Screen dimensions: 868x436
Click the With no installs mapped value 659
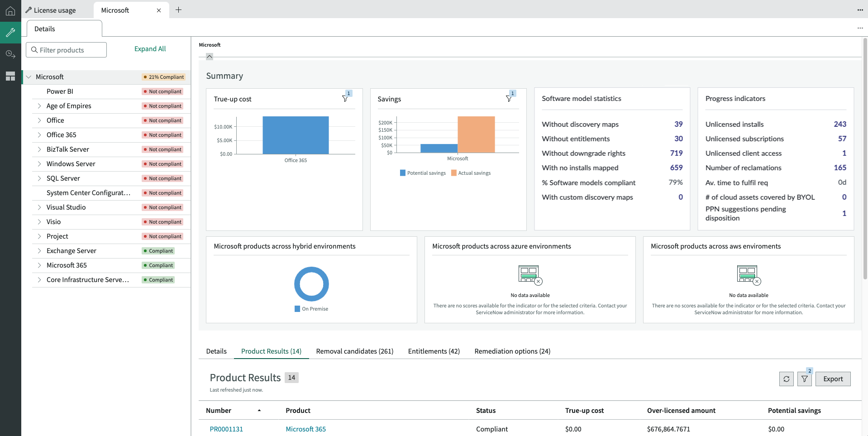coord(676,168)
